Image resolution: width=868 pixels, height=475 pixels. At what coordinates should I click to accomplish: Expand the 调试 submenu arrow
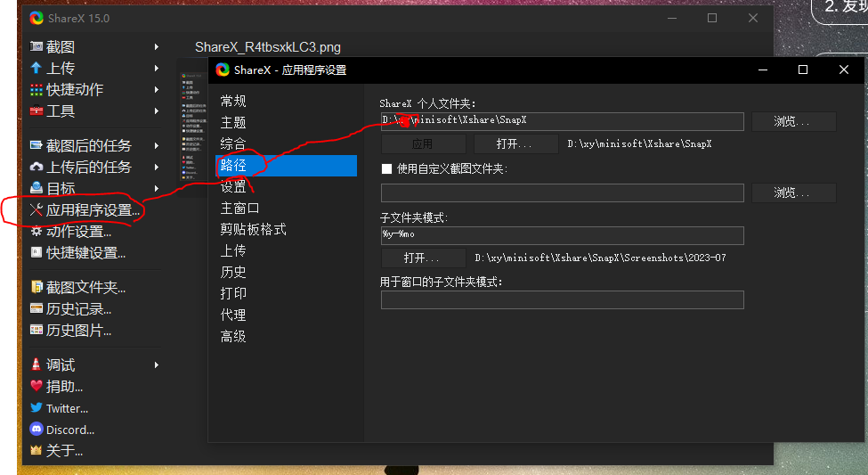click(157, 364)
